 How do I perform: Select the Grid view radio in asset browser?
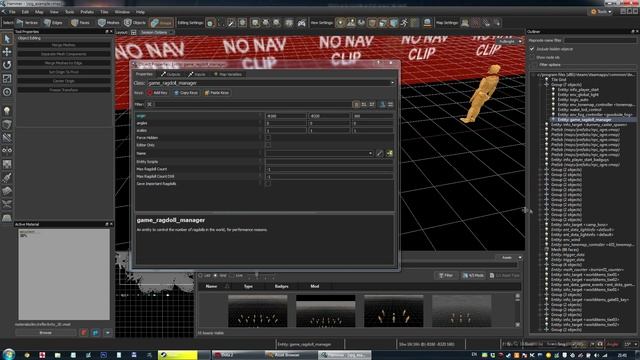[x=216, y=276]
